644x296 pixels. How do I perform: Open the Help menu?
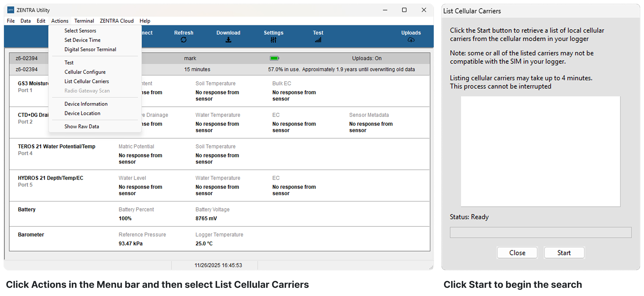click(x=145, y=21)
